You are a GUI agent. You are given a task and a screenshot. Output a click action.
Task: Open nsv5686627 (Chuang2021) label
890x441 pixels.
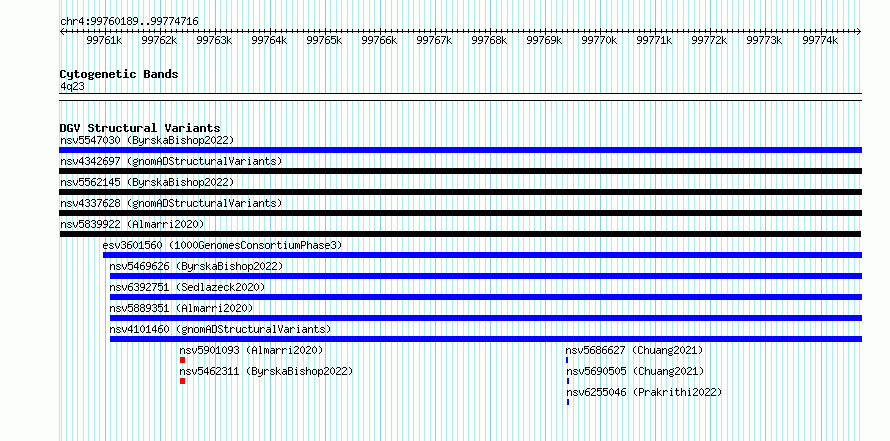[x=634, y=350]
